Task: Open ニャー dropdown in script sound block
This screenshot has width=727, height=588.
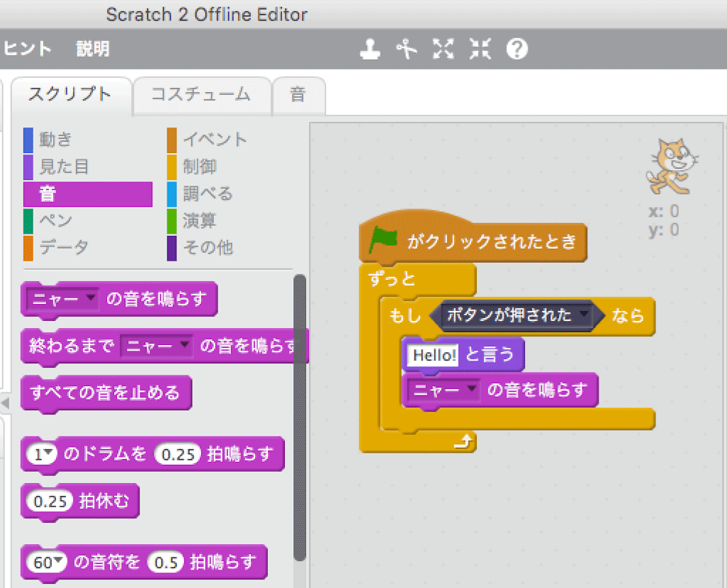Action: click(444, 390)
